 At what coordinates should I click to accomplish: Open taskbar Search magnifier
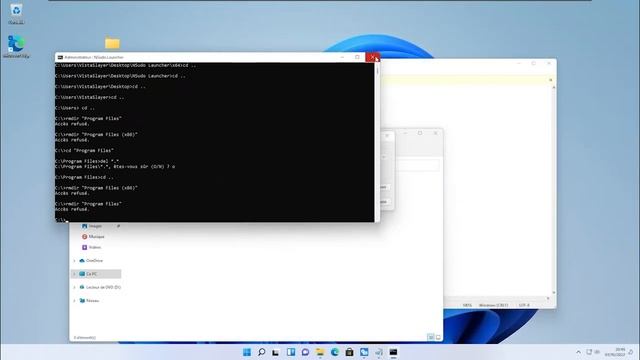tap(262, 352)
